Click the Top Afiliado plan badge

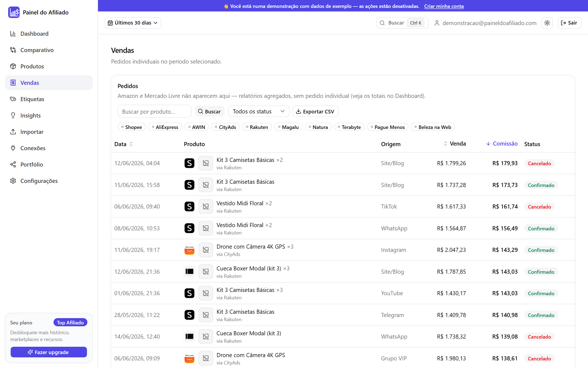[70, 322]
